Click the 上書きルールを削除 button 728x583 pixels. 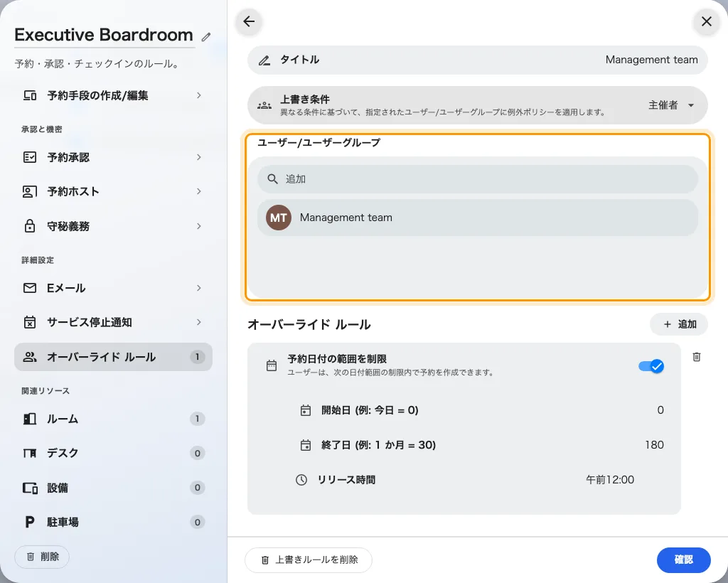[309, 560]
